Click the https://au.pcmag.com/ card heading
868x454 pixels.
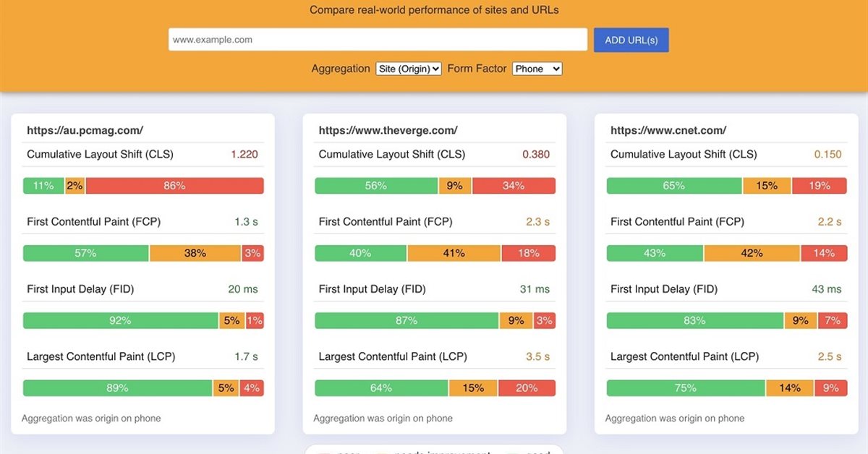85,131
